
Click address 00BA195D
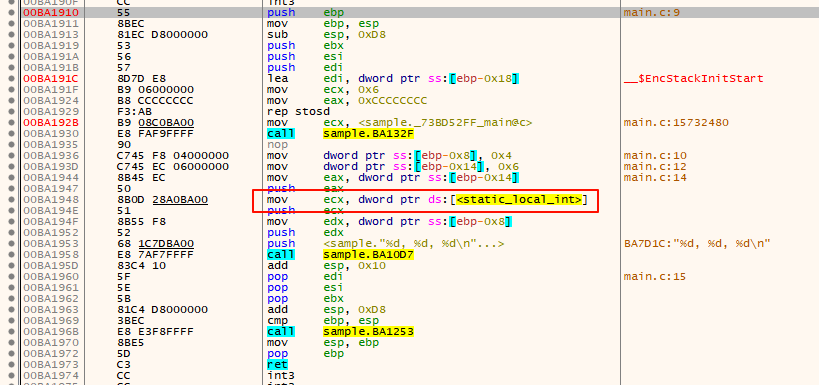coord(51,265)
